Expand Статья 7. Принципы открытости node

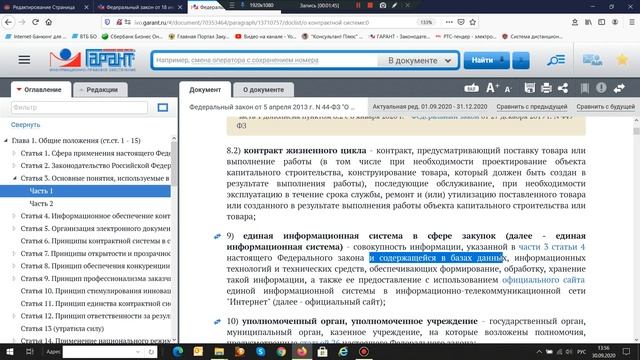pyautogui.click(x=14, y=253)
